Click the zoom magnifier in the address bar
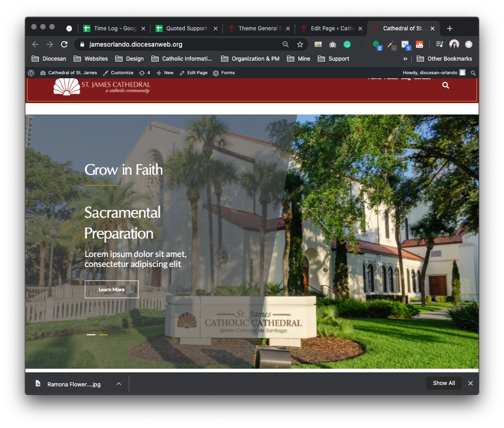 (x=286, y=44)
